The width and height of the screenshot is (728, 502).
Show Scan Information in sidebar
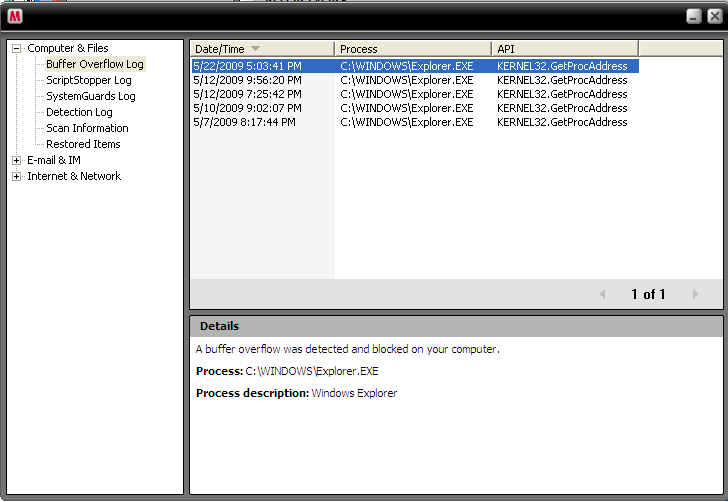87,128
